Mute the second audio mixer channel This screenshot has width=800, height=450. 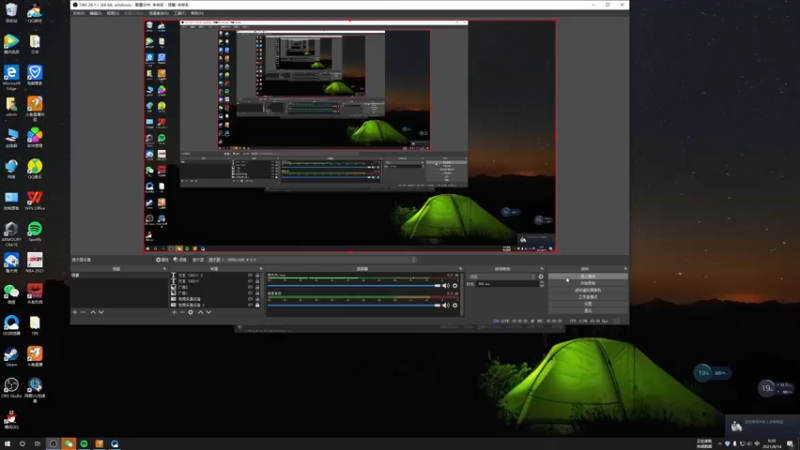(445, 306)
